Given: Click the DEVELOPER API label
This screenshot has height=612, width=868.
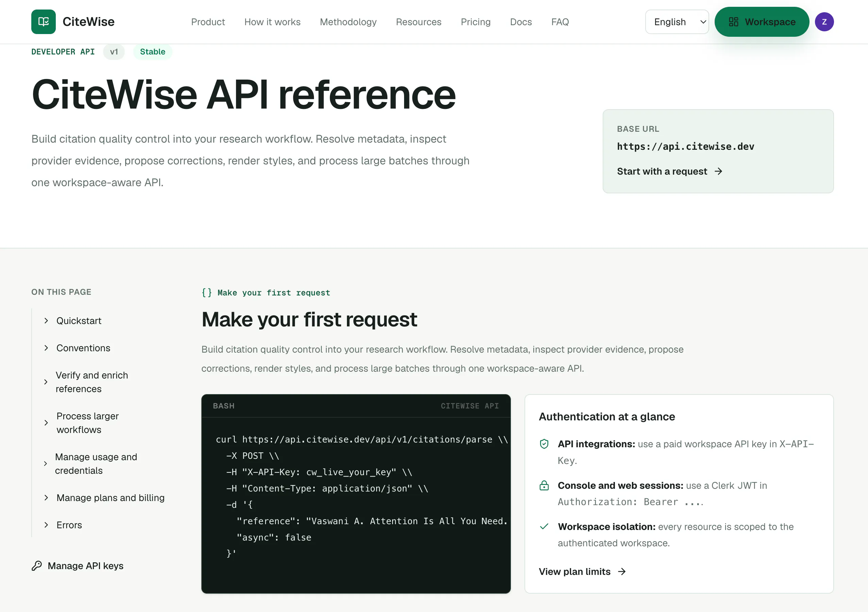Looking at the screenshot, I should point(63,52).
